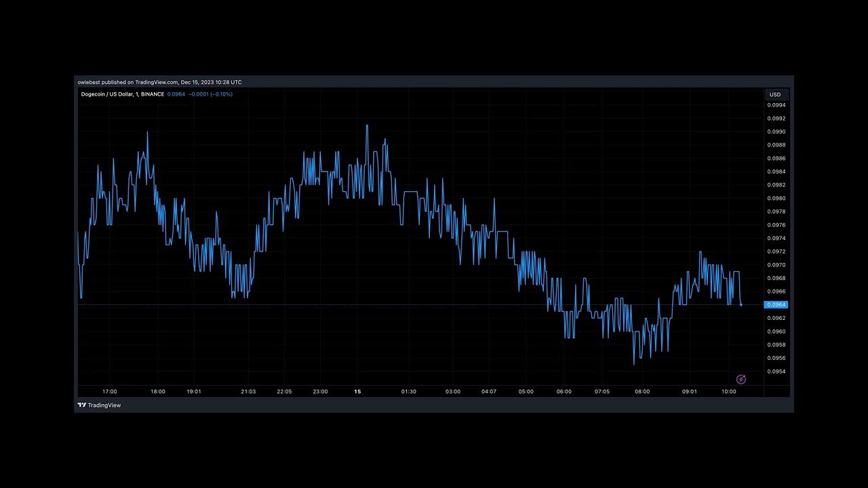Open the USD currency selector
The height and width of the screenshot is (488, 868).
(775, 95)
